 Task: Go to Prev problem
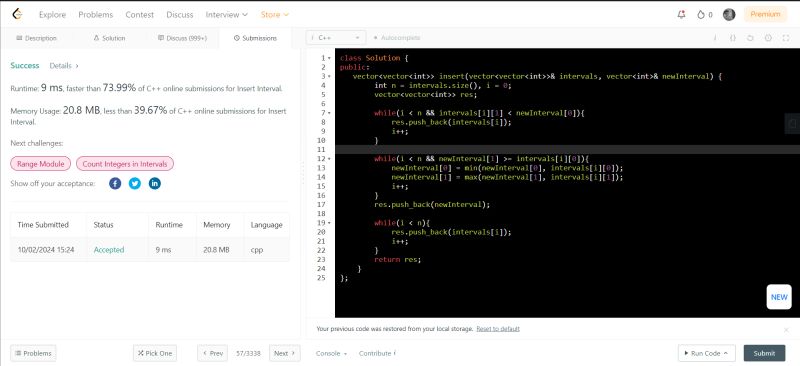coord(212,353)
